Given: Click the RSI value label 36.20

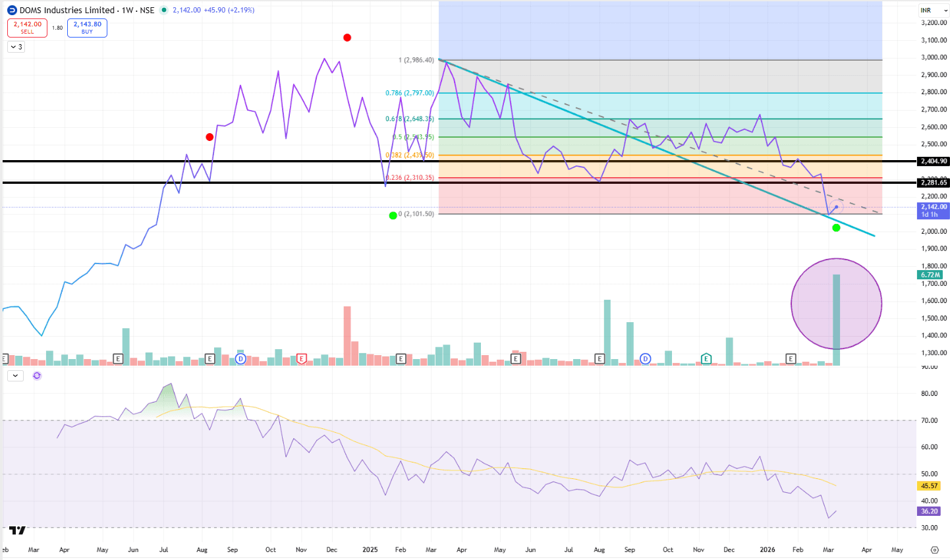Looking at the screenshot, I should click(930, 511).
